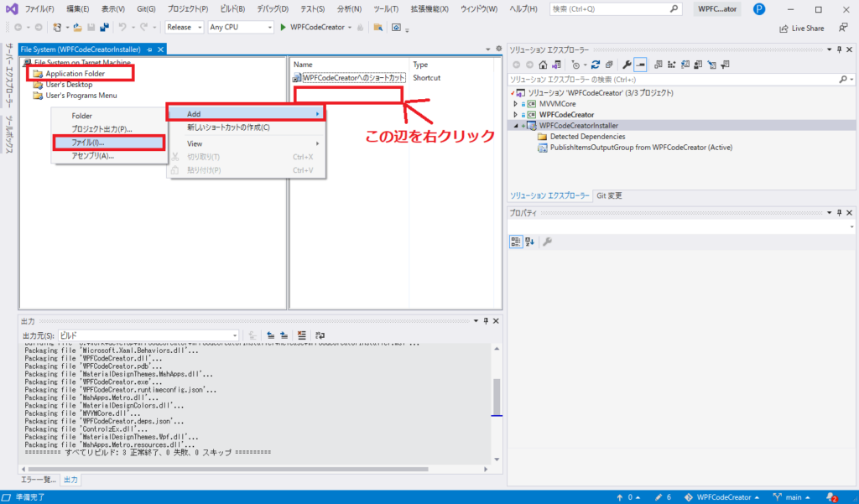Image resolution: width=859 pixels, height=504 pixels.
Task: Select ファイル(I)... in the Add submenu
Action: click(110, 143)
